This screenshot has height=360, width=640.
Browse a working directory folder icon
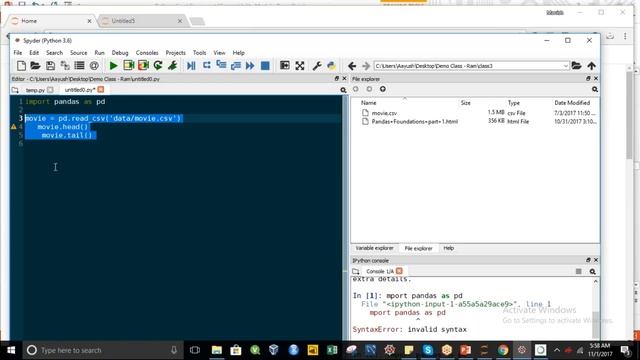pos(576,65)
